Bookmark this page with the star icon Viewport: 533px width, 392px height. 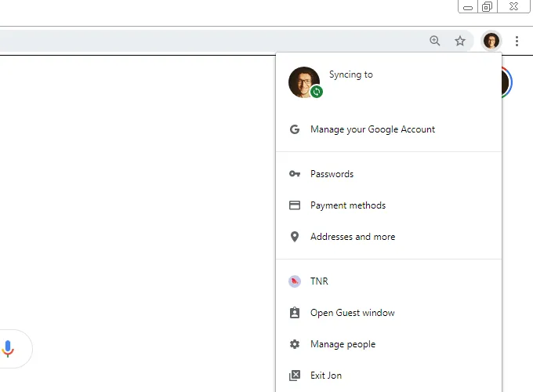tap(460, 41)
